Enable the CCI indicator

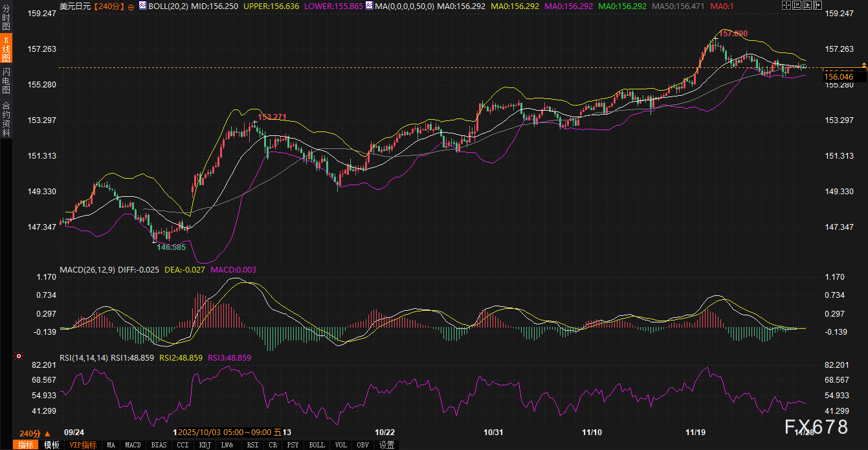point(183,445)
